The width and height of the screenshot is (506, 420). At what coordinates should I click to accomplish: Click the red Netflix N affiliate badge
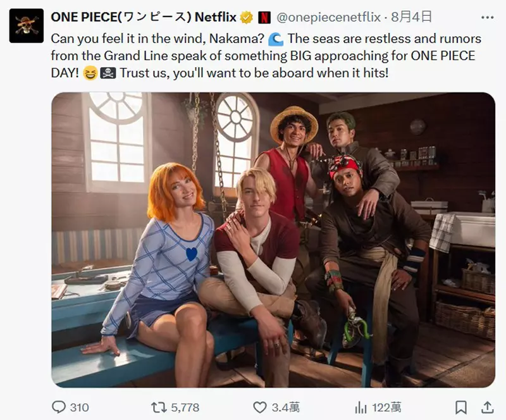[264, 17]
